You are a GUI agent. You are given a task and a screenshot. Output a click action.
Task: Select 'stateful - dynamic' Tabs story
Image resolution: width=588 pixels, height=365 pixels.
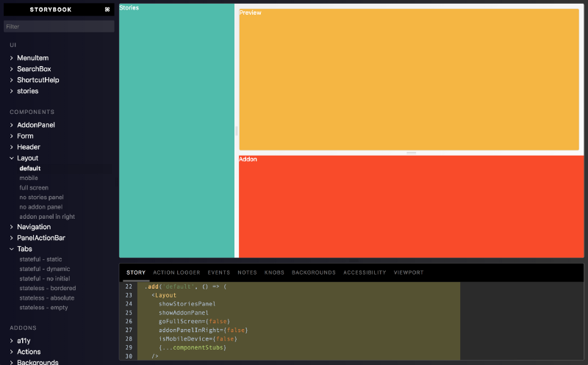pos(45,269)
